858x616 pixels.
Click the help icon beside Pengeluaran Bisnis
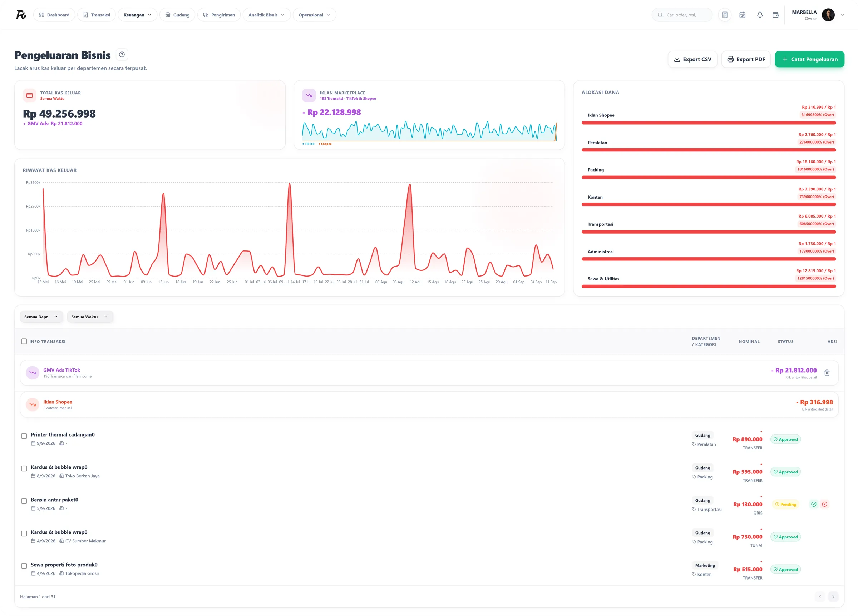(x=122, y=54)
